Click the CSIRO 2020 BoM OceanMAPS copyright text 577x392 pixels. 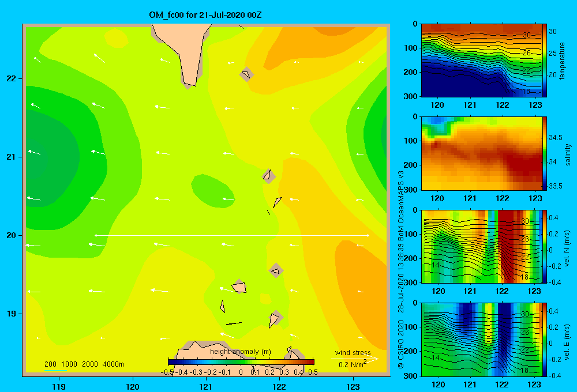pyautogui.click(x=401, y=270)
